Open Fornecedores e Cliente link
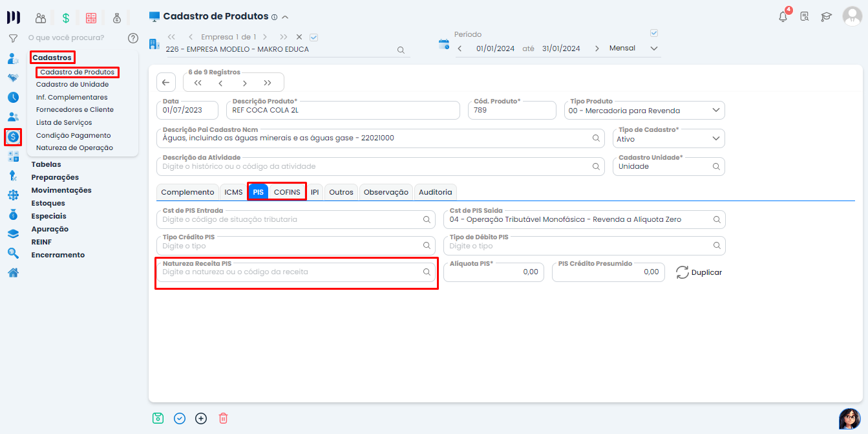This screenshot has height=434, width=868. 74,110
